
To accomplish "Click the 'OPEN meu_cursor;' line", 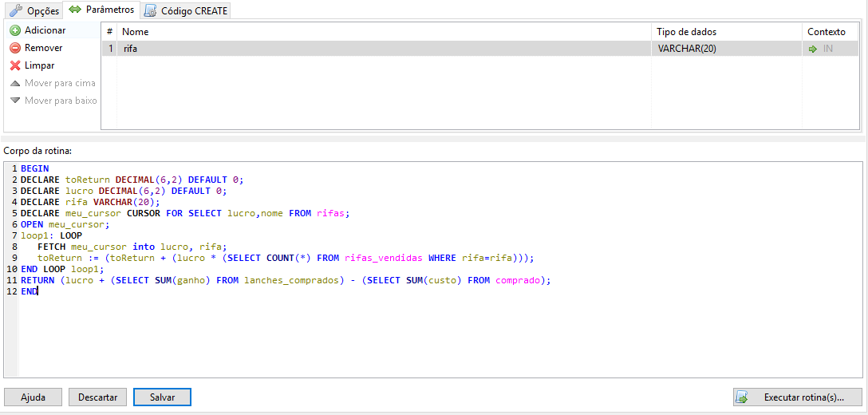I will coord(65,224).
